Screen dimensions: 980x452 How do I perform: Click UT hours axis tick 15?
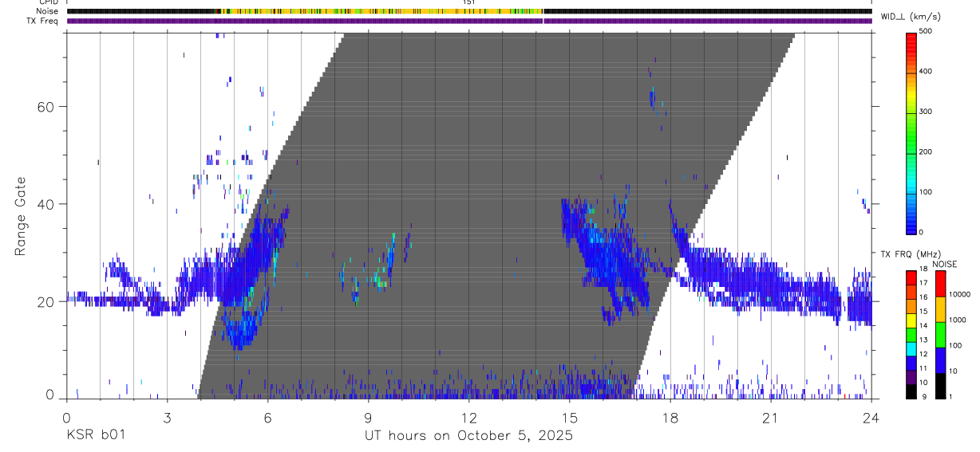click(x=569, y=418)
